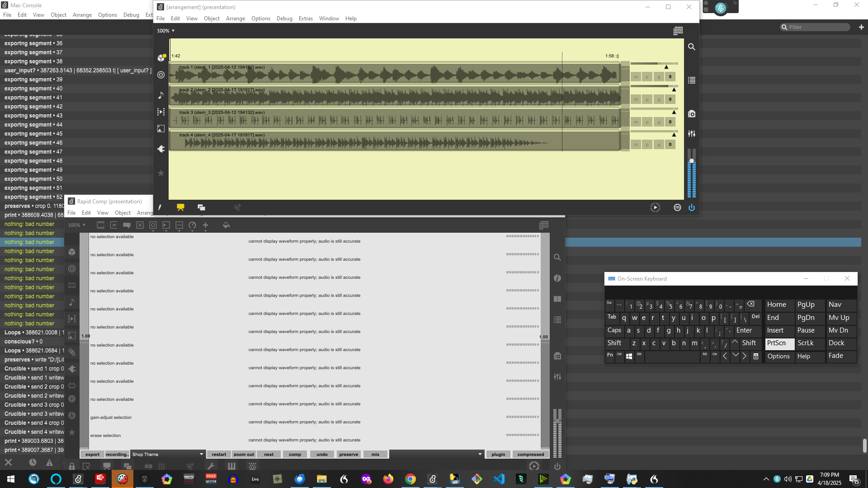Viewport: 868px width, 488px height.
Task: Click the star favorites icon in arrangement sidebar
Action: pos(161,173)
